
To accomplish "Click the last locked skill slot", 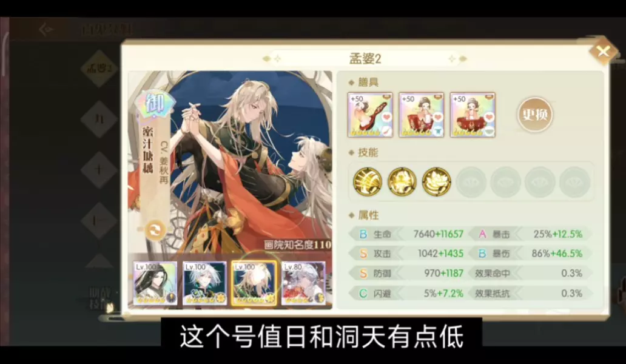I will tap(575, 182).
